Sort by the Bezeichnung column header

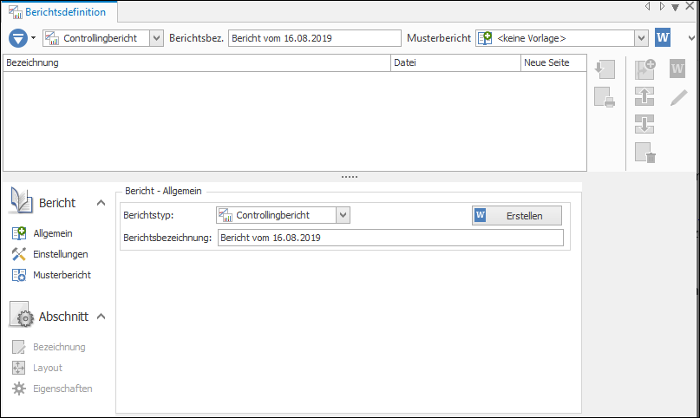197,63
